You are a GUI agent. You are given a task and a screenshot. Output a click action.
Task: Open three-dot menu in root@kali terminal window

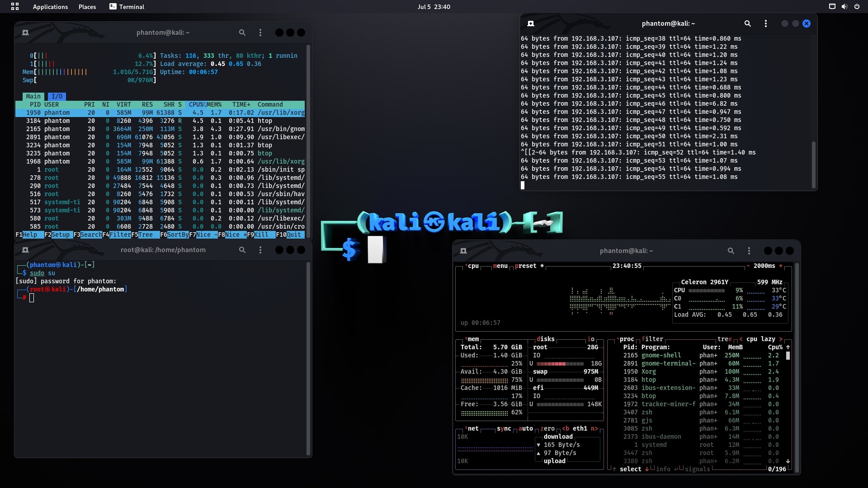[260, 250]
